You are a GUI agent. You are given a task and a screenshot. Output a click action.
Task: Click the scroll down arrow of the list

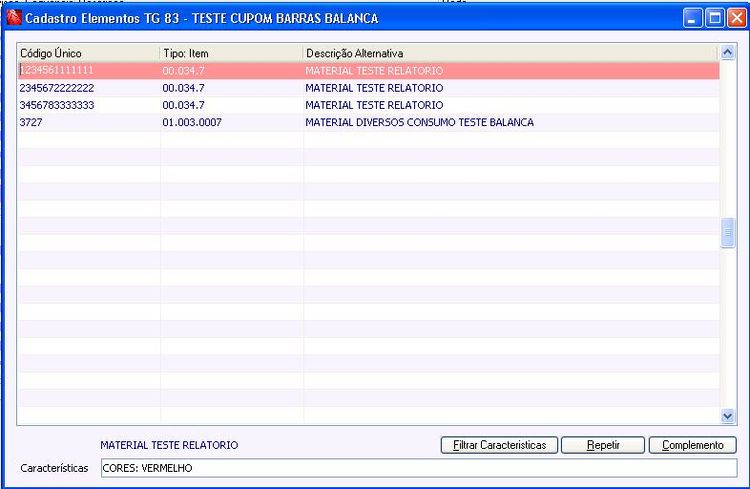728,416
